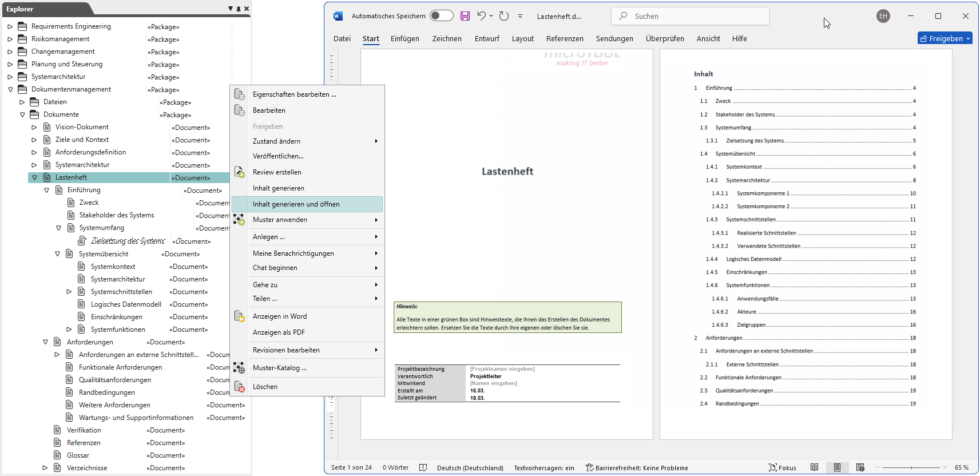Expand the Verzeichnisse document node

click(45, 468)
